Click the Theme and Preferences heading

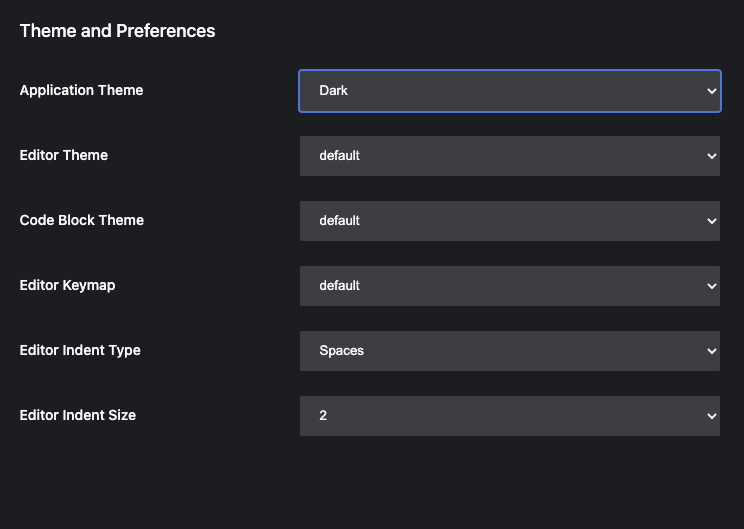[117, 31]
